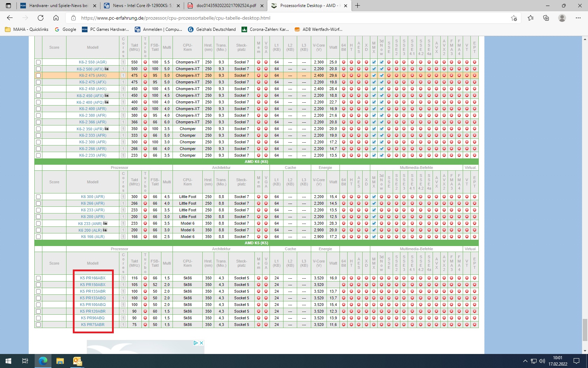Switch to doc01435920220217092524.pdf tab

(225, 6)
